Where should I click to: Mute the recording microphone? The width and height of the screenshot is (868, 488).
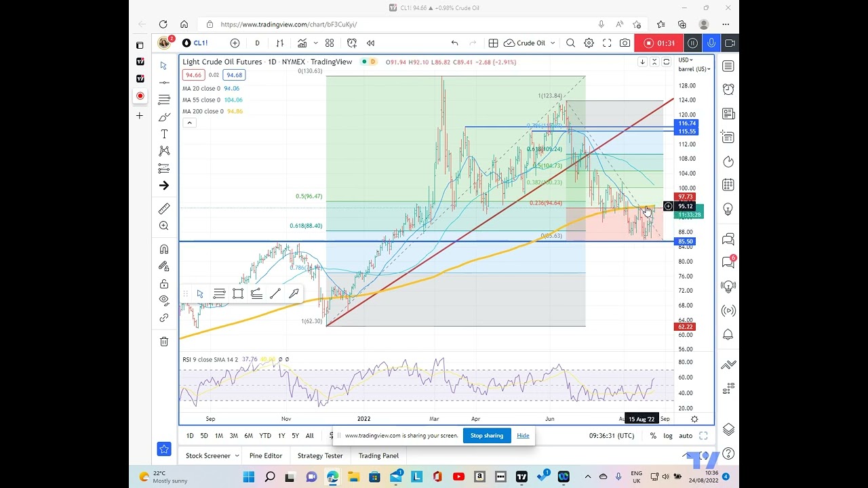711,43
